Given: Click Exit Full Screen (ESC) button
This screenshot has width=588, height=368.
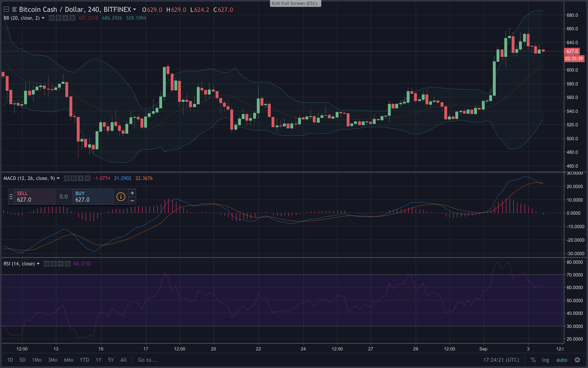Looking at the screenshot, I should click(295, 3).
